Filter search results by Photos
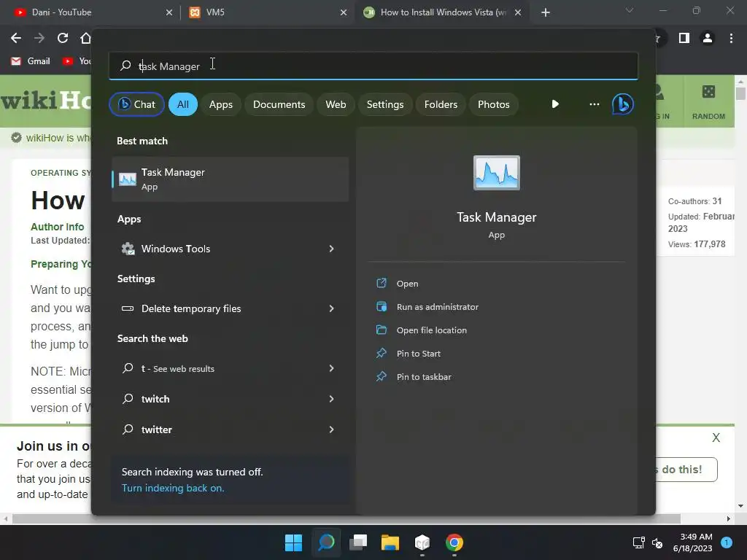747x560 pixels. tap(494, 104)
